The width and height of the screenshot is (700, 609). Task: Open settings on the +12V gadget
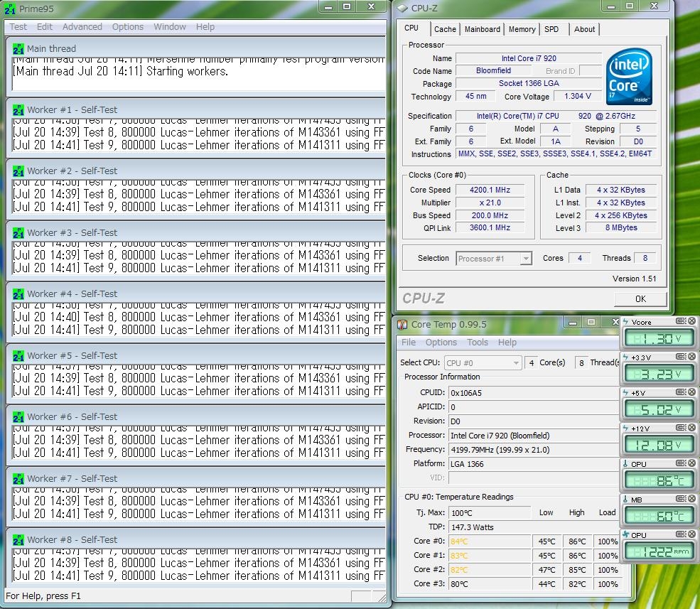coord(680,428)
